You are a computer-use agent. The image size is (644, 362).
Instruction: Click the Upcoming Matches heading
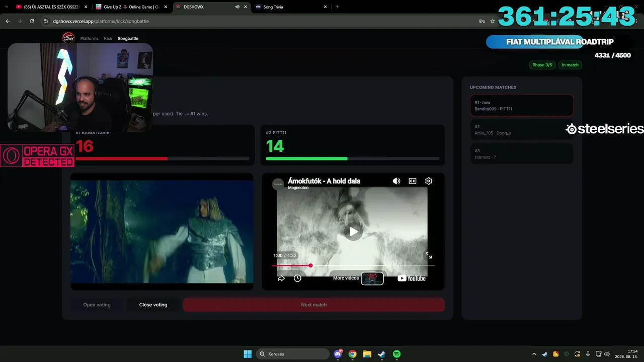[x=493, y=87]
